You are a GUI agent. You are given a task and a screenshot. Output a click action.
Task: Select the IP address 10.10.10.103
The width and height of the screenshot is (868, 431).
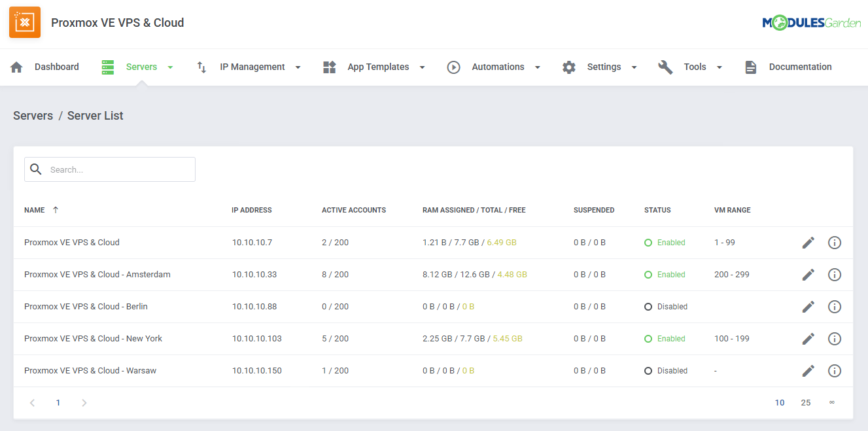tap(257, 339)
